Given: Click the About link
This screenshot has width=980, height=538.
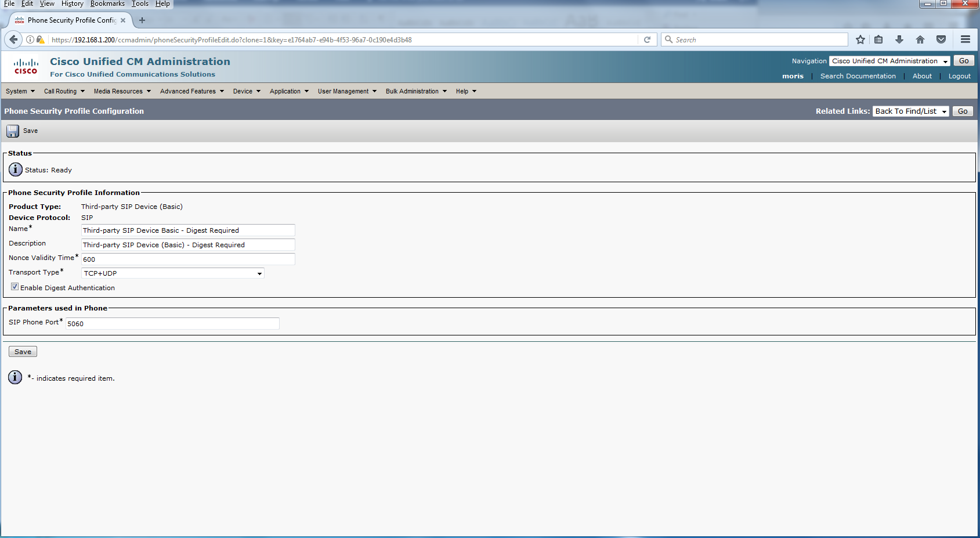Looking at the screenshot, I should (x=922, y=76).
